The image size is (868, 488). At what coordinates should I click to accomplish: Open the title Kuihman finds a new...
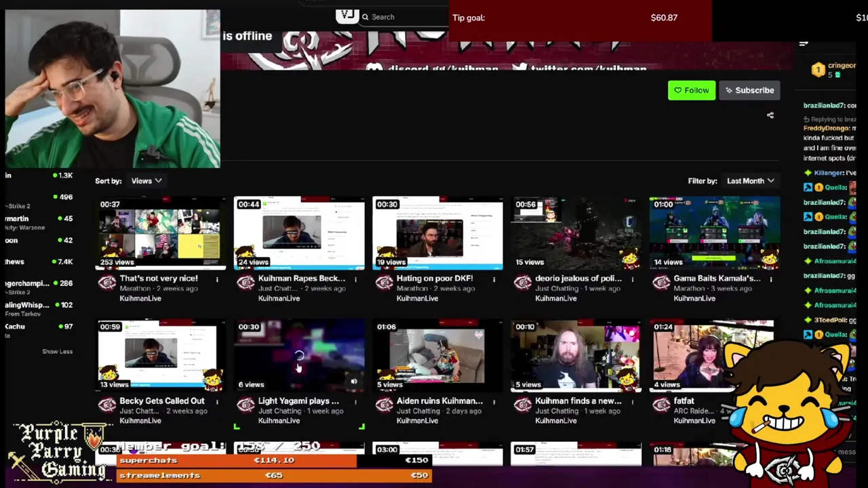[x=578, y=401]
